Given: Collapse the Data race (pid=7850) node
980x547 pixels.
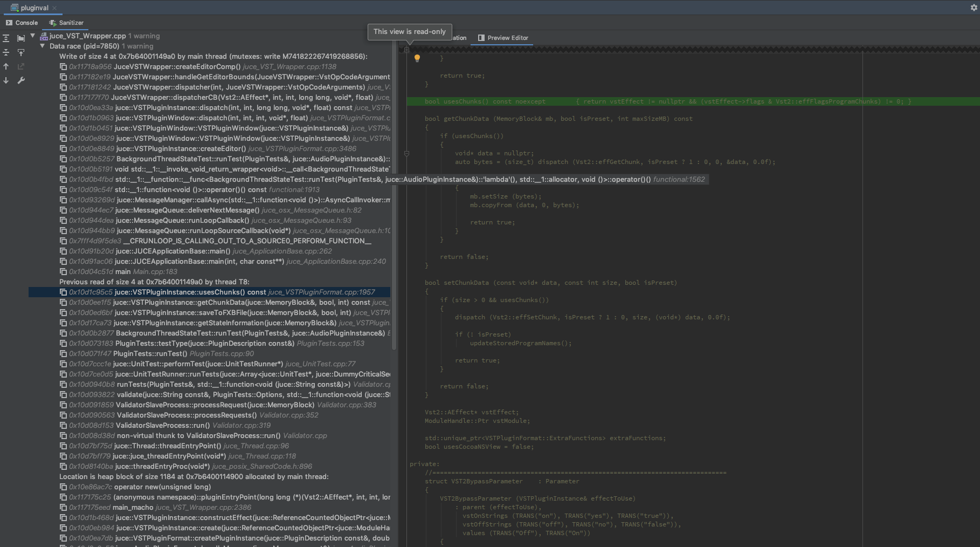Looking at the screenshot, I should [x=43, y=46].
